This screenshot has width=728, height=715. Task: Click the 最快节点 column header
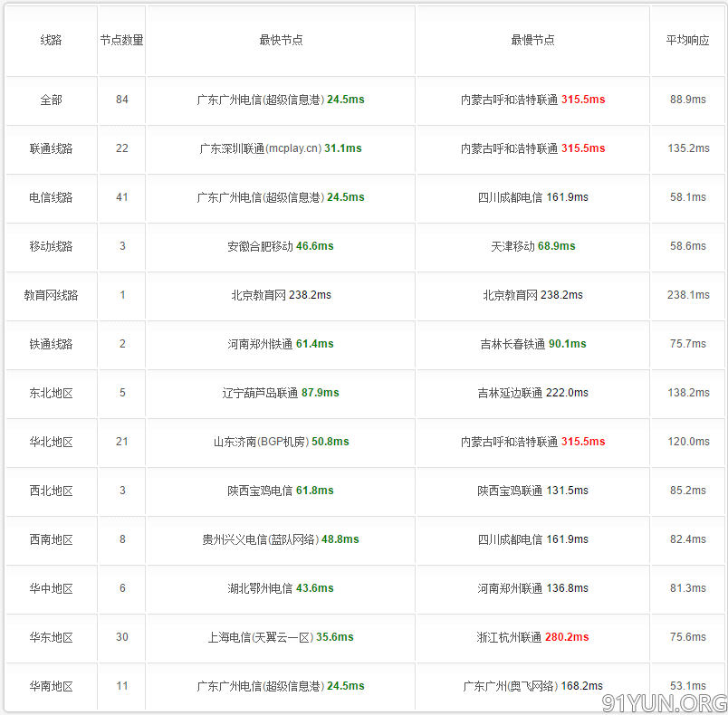(281, 41)
